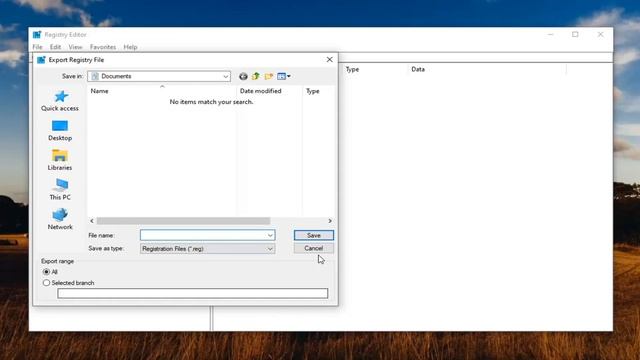The image size is (640, 360).
Task: Click the go back navigation icon
Action: [243, 76]
